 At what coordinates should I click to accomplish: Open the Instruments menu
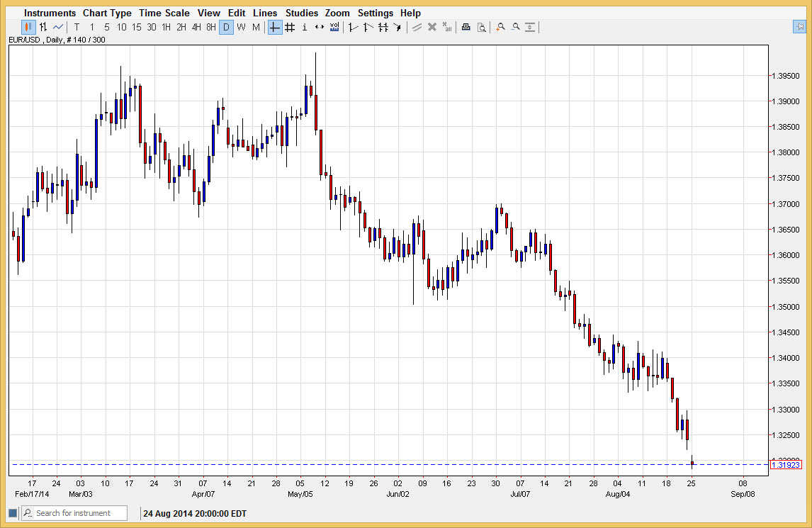point(50,13)
